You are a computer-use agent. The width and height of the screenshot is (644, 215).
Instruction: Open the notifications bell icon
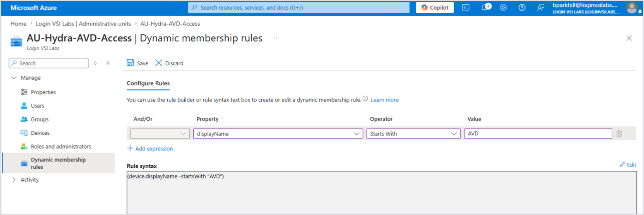[x=486, y=7]
